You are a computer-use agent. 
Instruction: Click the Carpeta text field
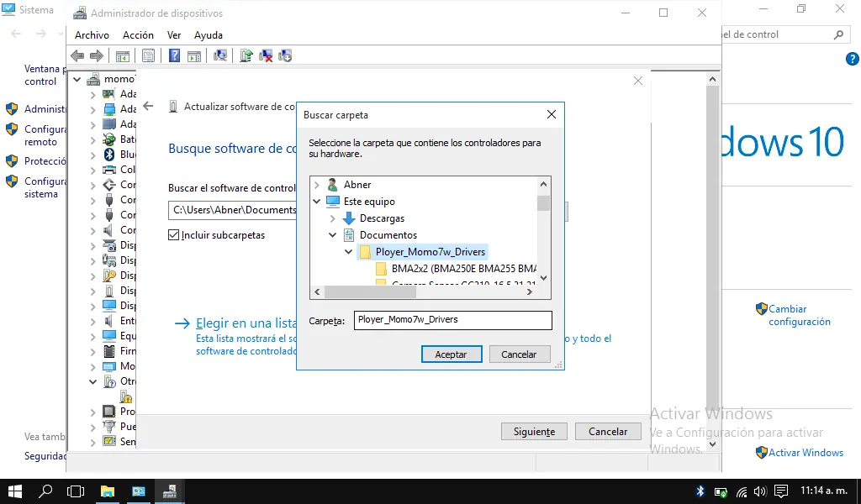pyautogui.click(x=453, y=320)
